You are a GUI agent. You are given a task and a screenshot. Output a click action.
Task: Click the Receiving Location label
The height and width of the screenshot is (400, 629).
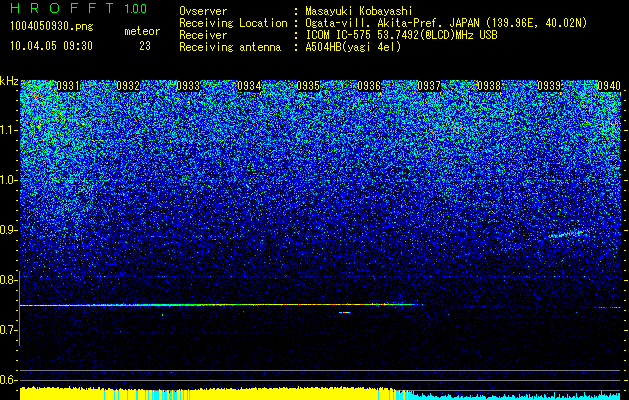233,23
